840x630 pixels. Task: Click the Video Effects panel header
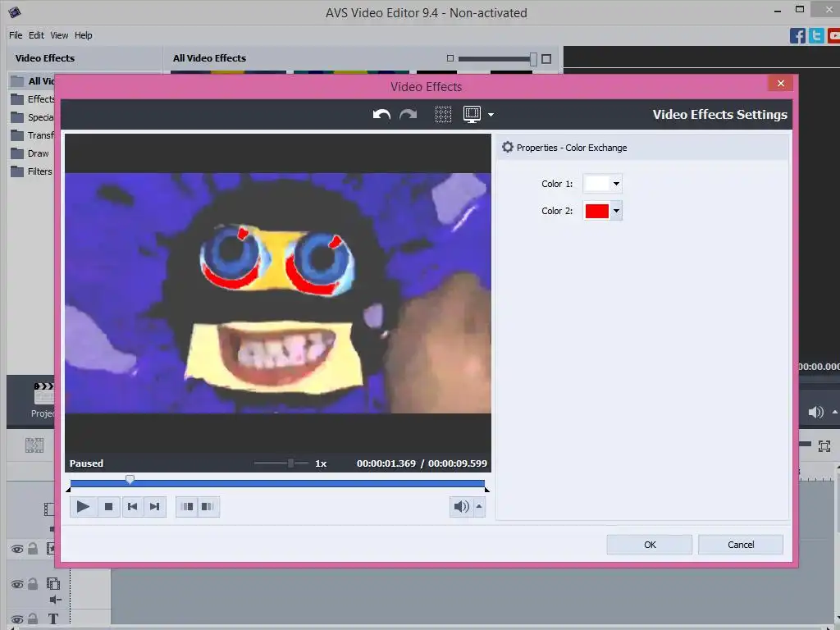coord(45,58)
